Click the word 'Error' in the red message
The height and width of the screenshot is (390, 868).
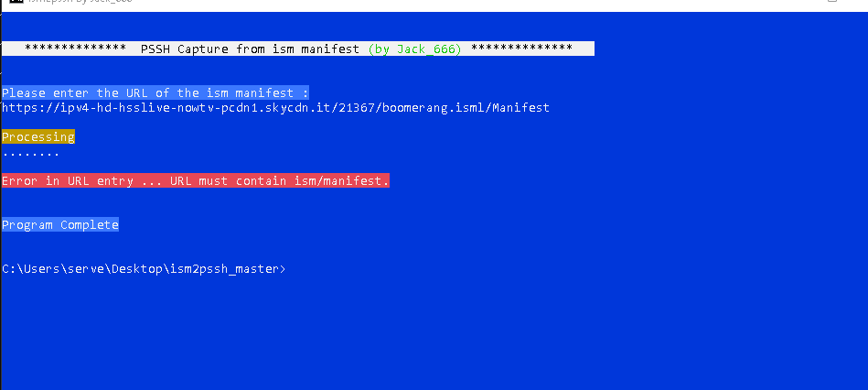pyautogui.click(x=19, y=181)
